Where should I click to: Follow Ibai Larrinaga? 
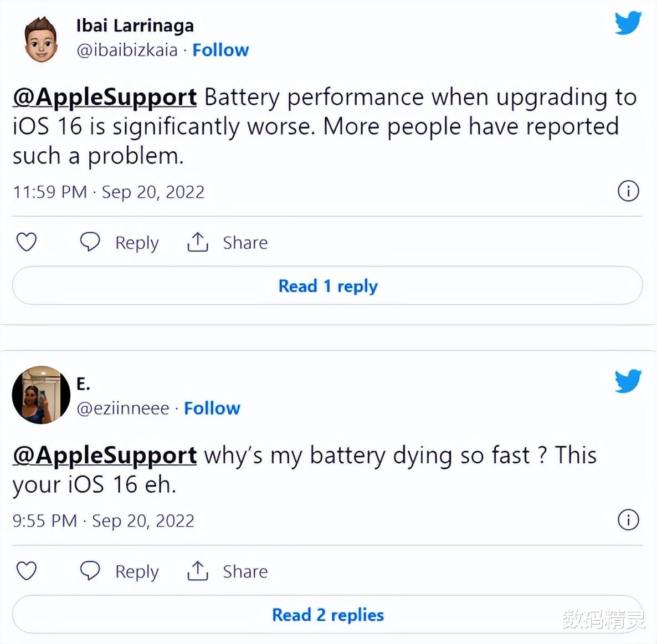pos(220,50)
